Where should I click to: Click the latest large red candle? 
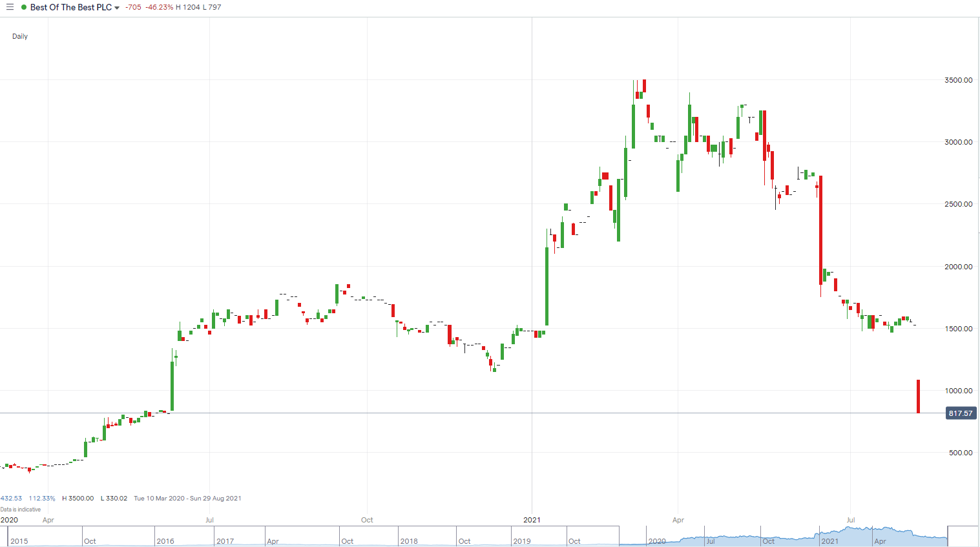(918, 396)
